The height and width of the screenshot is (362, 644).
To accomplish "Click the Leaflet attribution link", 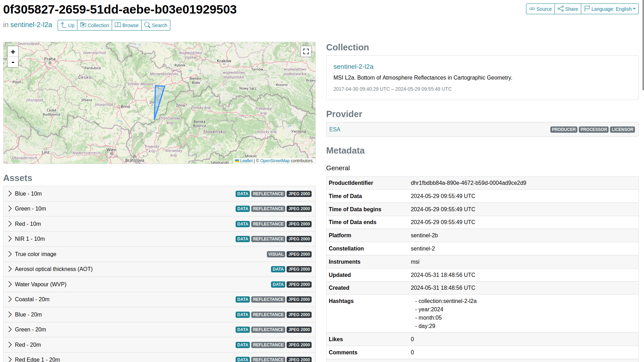I will [x=246, y=161].
